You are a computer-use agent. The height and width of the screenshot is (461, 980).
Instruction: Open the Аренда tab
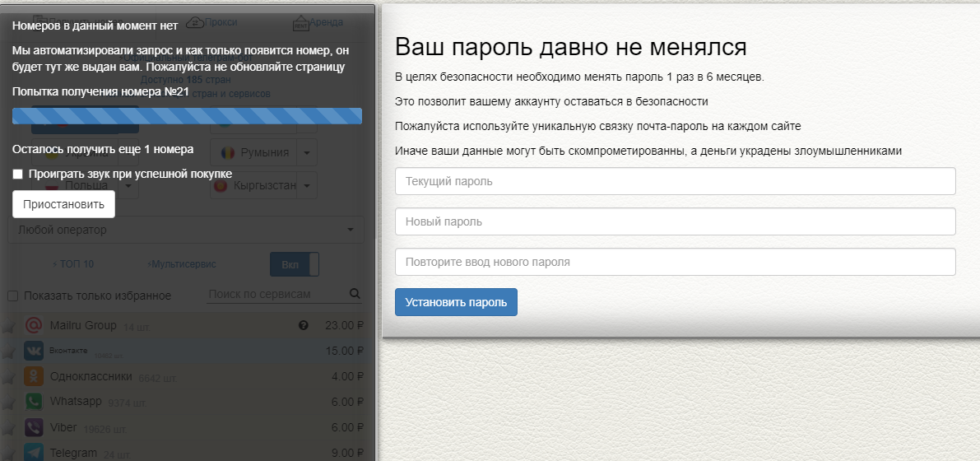(318, 22)
